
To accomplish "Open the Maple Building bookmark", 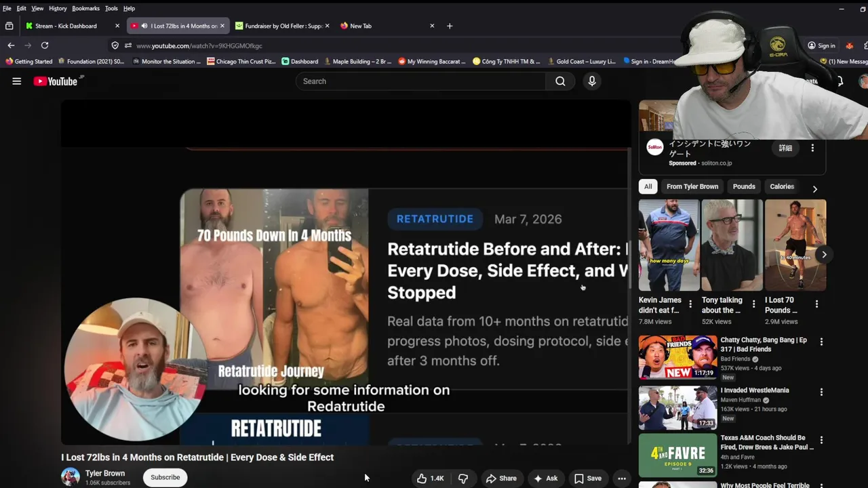I will click(358, 62).
